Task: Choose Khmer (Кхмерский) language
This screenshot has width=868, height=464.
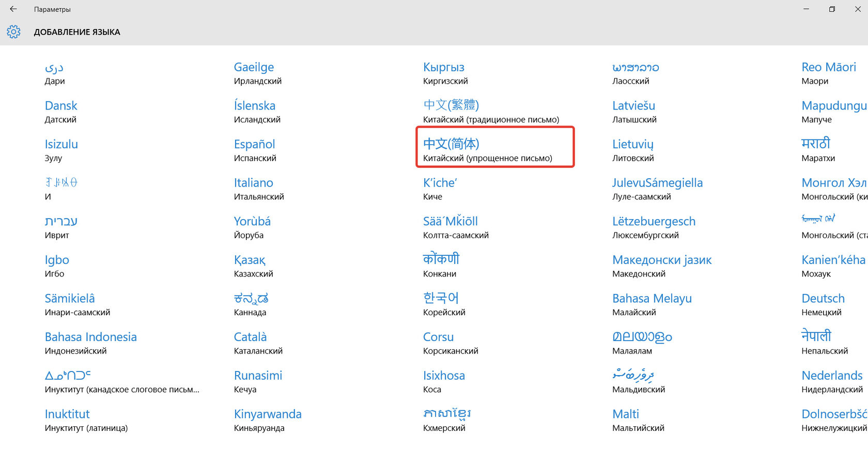Action: pyautogui.click(x=447, y=420)
